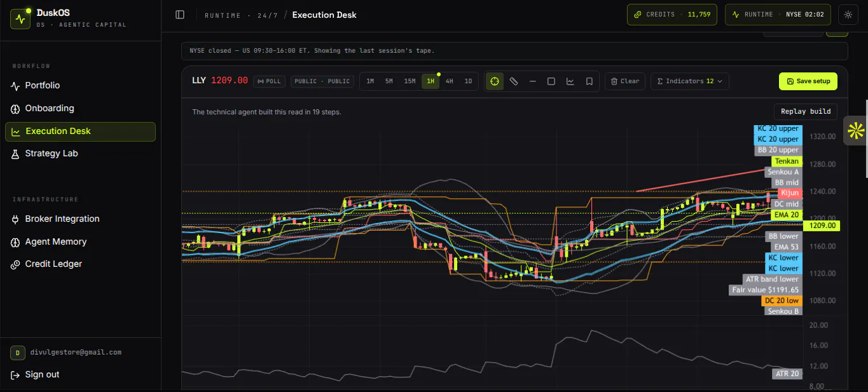Click the orange DC 20 low label
Image resolution: width=868 pixels, height=392 pixels.
(782, 301)
